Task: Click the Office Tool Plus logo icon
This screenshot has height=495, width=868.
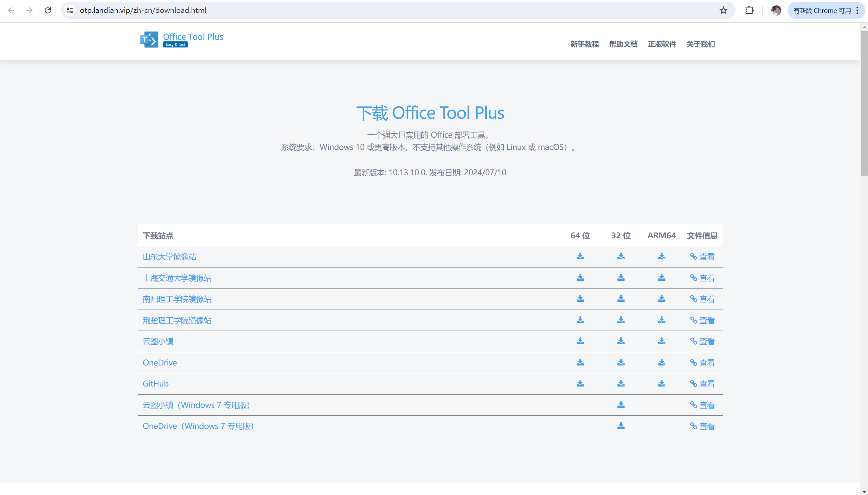Action: coord(149,40)
